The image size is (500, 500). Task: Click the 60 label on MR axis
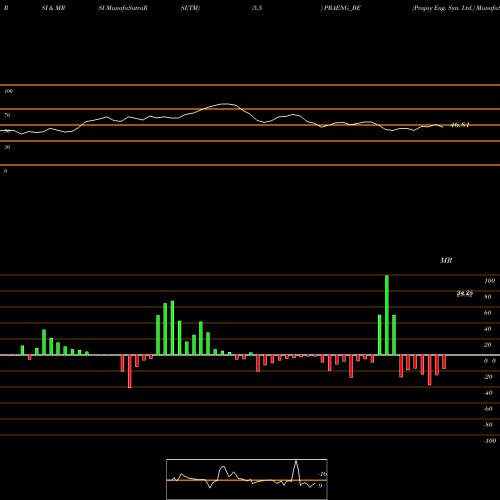click(x=488, y=313)
